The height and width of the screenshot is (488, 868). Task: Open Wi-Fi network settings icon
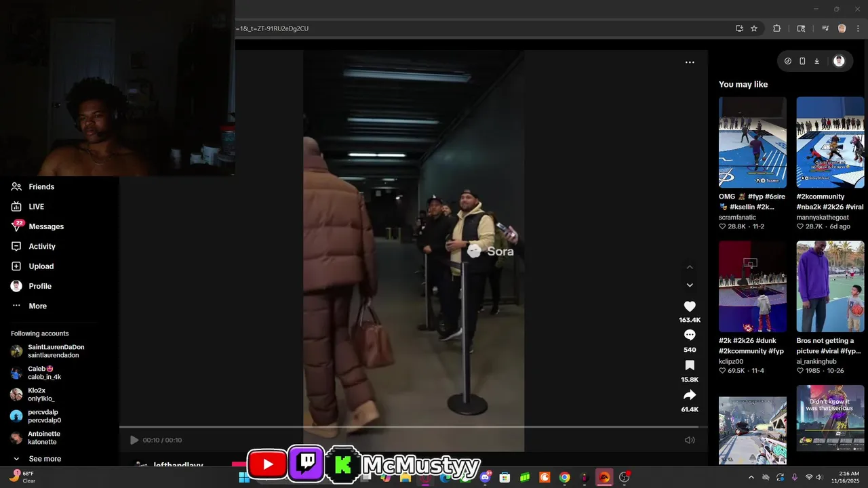808,477
